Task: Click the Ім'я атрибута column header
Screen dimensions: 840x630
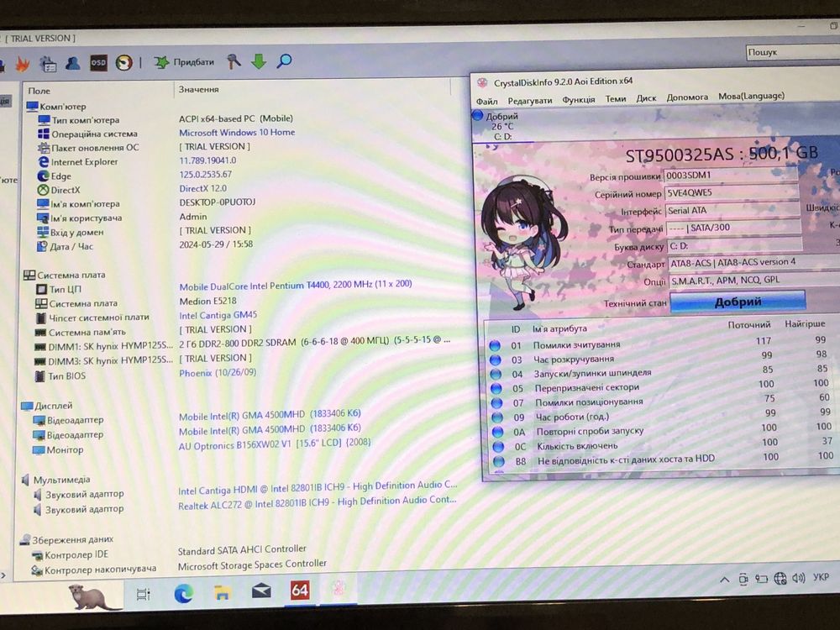Action: point(559,328)
